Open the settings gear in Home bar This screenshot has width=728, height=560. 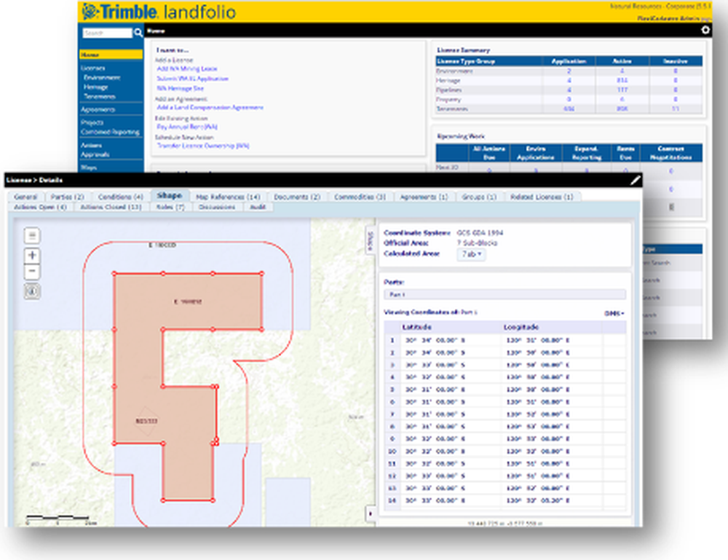click(x=705, y=30)
